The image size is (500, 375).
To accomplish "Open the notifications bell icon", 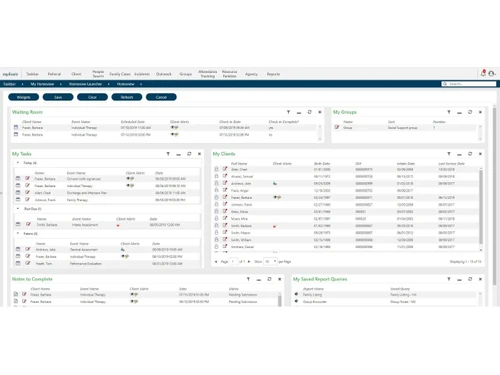I will click(x=483, y=73).
